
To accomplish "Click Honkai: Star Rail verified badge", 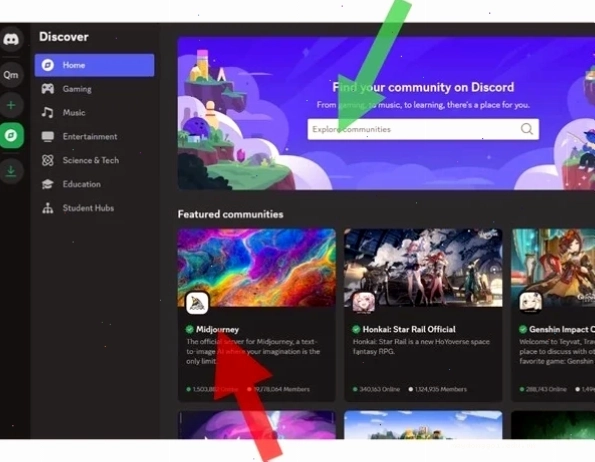I will (356, 329).
